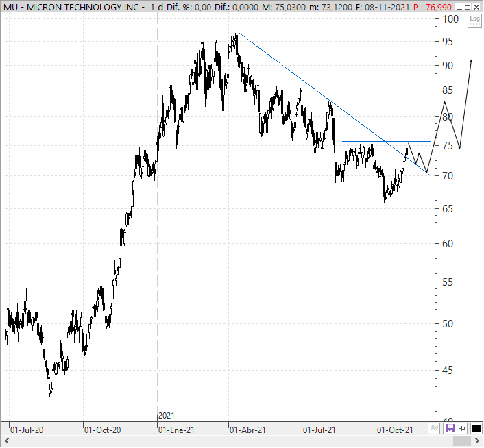Click the date label F: 08-11-2021
Screen dimensions: 484x448
pyautogui.click(x=383, y=7)
